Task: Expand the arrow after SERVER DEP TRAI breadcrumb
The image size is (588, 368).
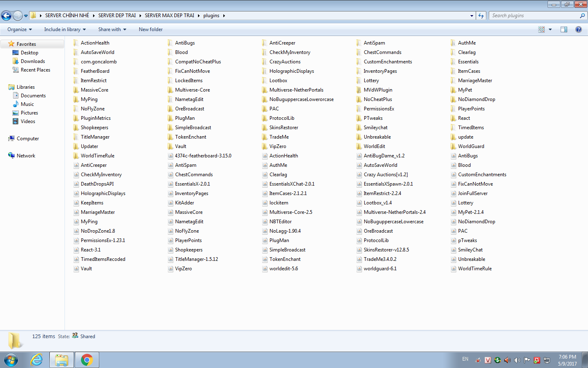Action: (x=140, y=16)
